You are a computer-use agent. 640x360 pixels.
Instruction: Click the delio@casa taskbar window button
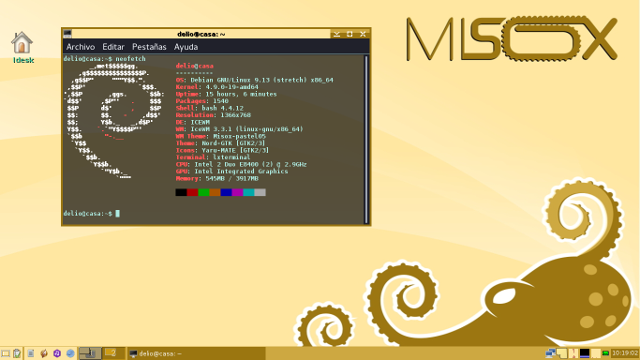(196, 353)
